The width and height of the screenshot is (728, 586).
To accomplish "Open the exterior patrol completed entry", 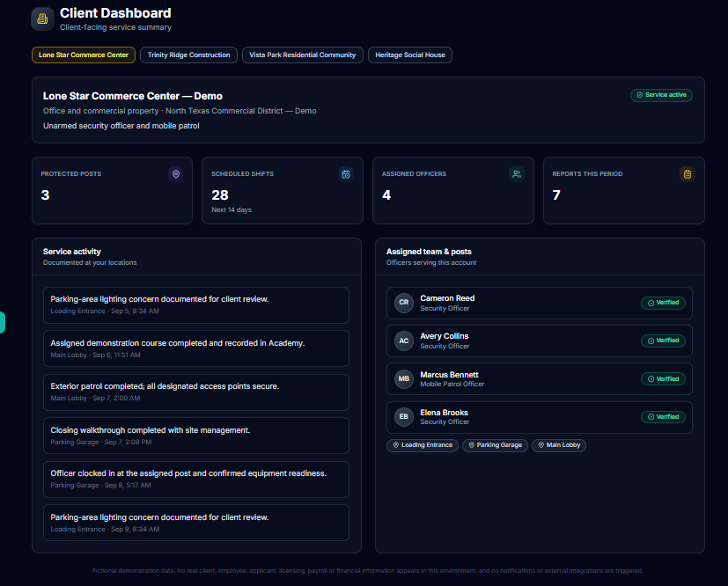I will [196, 392].
